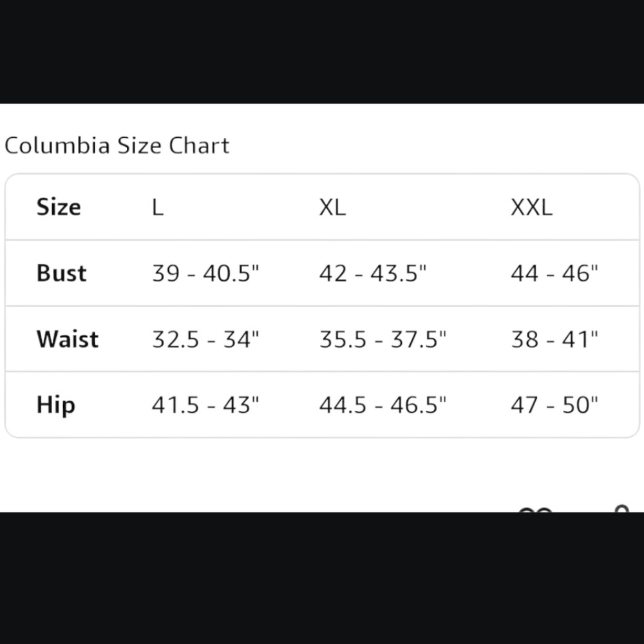The image size is (644, 644).
Task: Select the Waist row label
Action: 68,339
